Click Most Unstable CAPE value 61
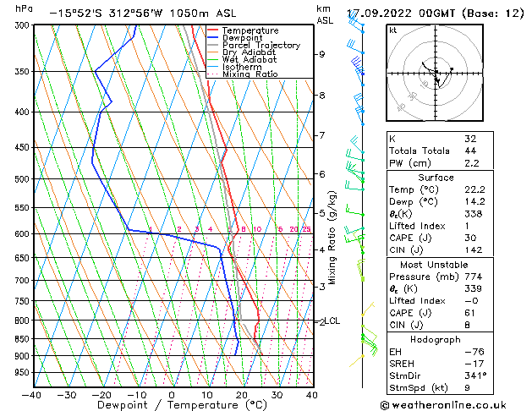The height and width of the screenshot is (411, 532). pos(470,313)
